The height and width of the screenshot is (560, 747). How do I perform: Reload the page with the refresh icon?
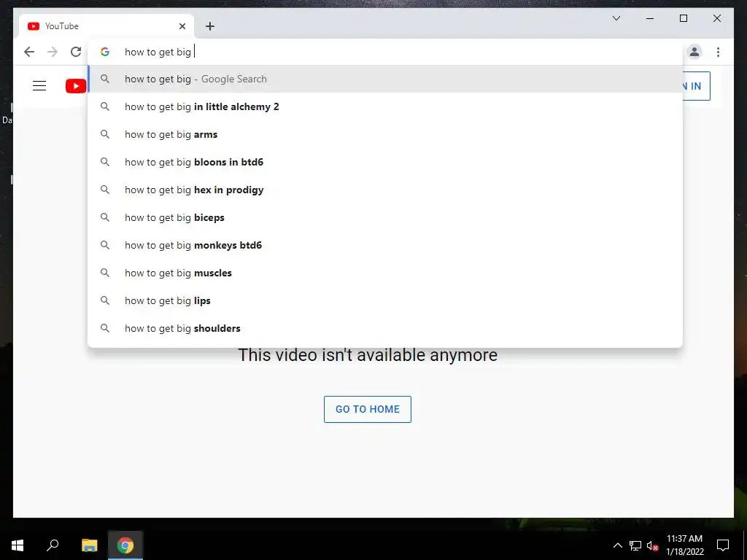click(x=76, y=52)
